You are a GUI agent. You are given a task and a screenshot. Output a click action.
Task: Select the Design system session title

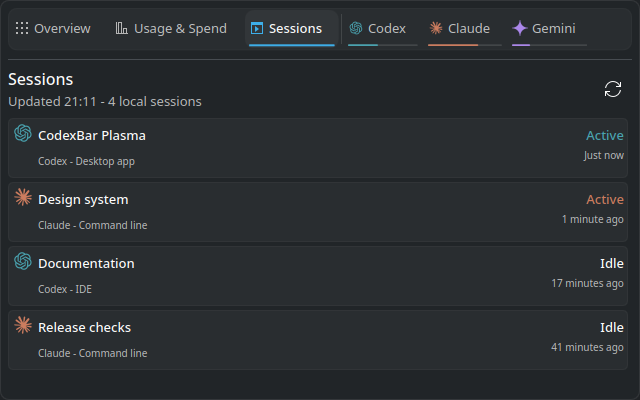(x=83, y=200)
